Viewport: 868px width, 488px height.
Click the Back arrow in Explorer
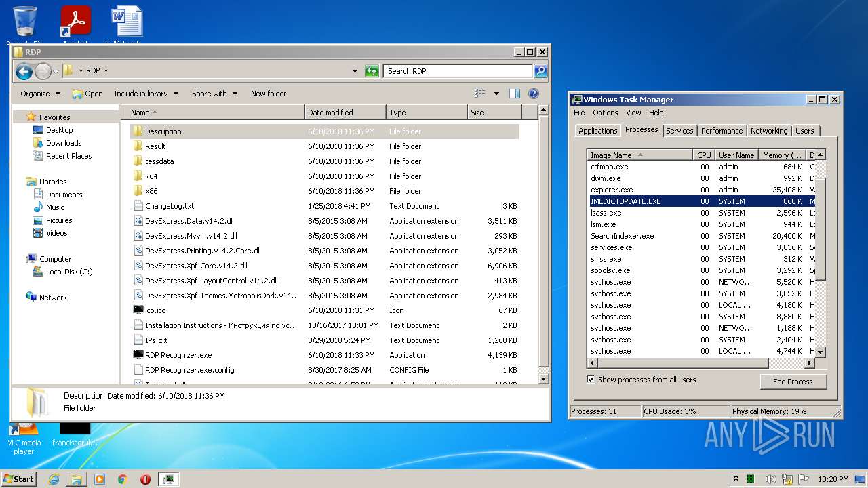(24, 71)
